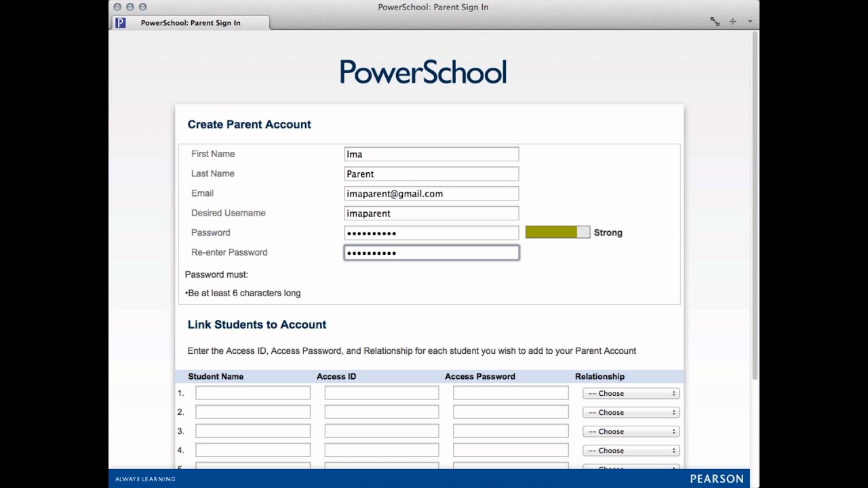Click the password strength meter bar
868x488 pixels.
pos(557,232)
